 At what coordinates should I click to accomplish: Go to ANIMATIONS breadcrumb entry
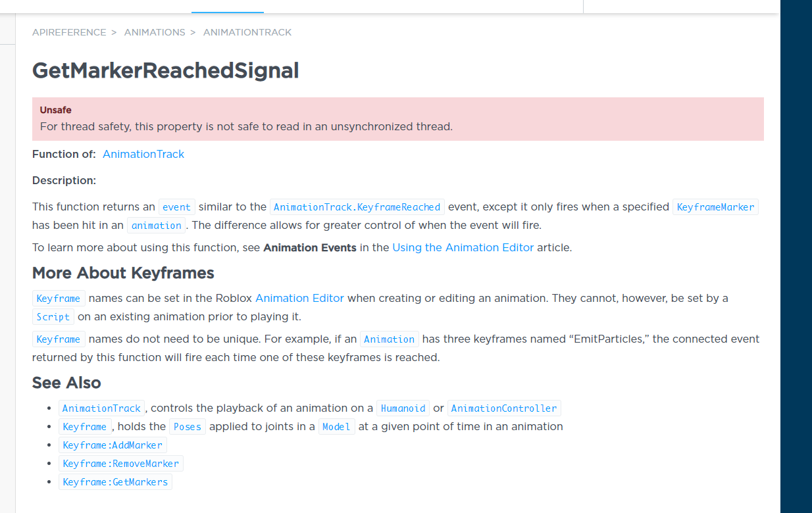click(x=155, y=32)
